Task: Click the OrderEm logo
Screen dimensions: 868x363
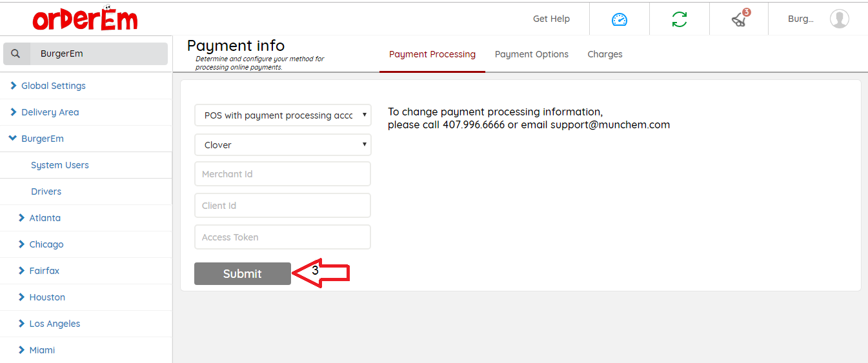Action: pyautogui.click(x=85, y=19)
